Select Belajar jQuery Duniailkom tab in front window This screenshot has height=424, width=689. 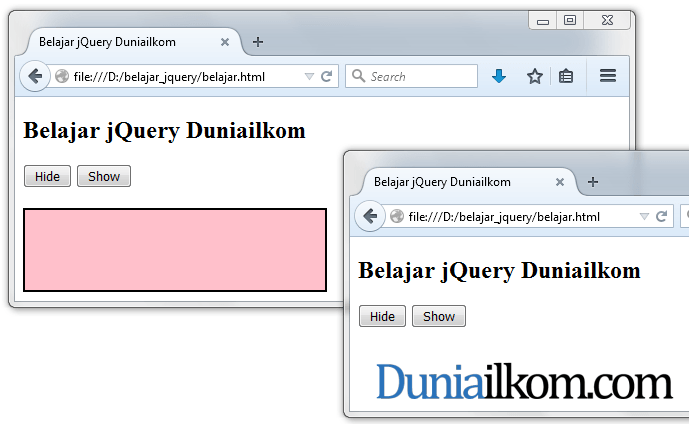tap(467, 182)
